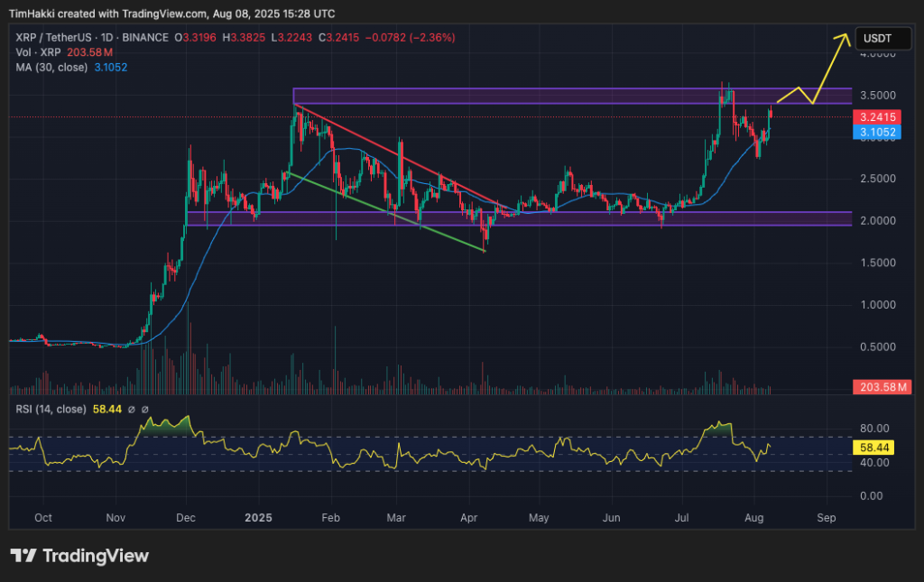Click the first ∅ symbol after RSI value

click(x=131, y=410)
